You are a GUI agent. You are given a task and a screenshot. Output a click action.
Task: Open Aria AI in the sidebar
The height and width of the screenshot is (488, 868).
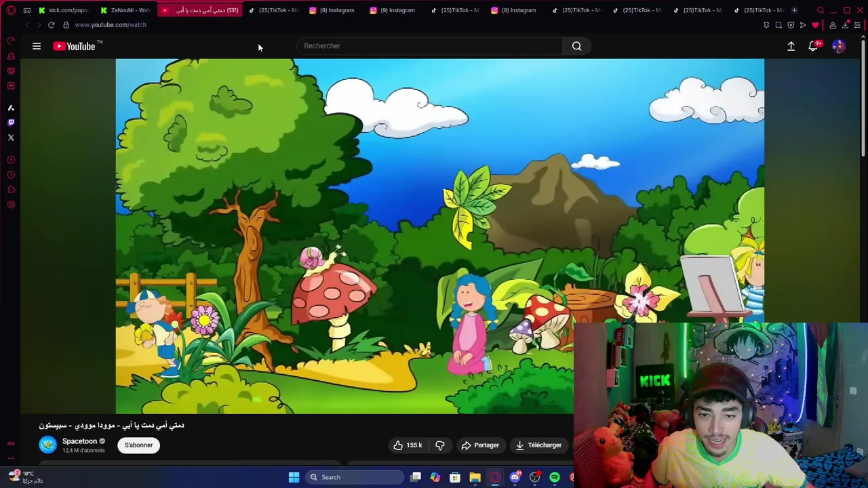pos(11,108)
